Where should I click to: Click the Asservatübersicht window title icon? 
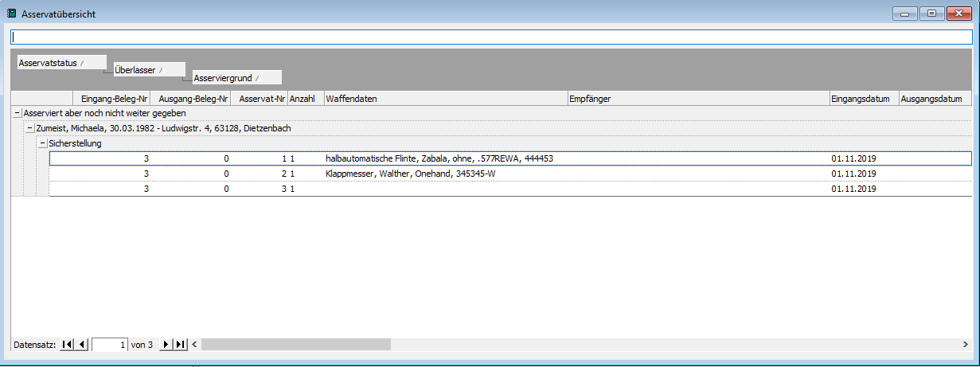coord(11,13)
